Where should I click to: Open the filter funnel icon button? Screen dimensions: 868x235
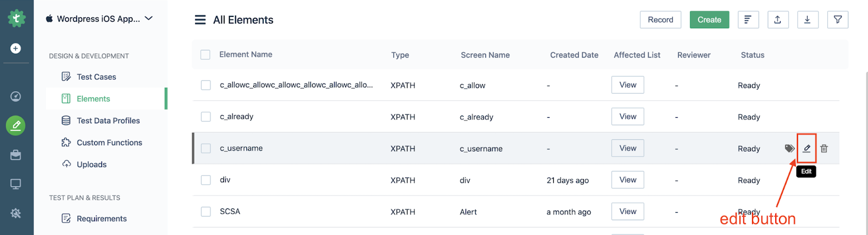[x=838, y=20]
